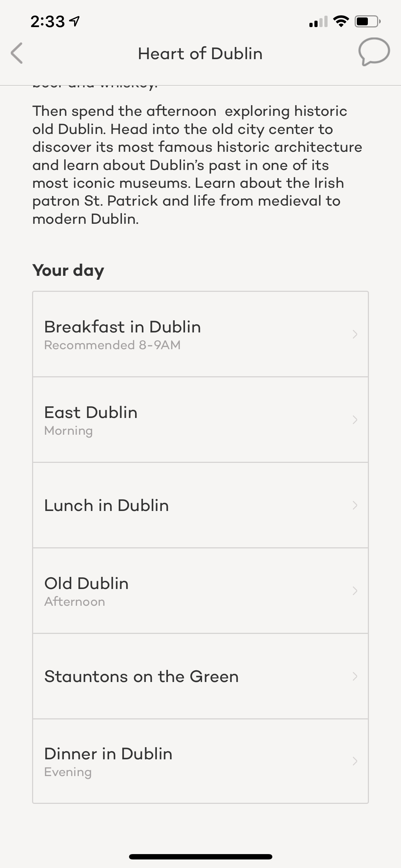Open the chat speech bubble icon
401x868 pixels.
tap(374, 52)
